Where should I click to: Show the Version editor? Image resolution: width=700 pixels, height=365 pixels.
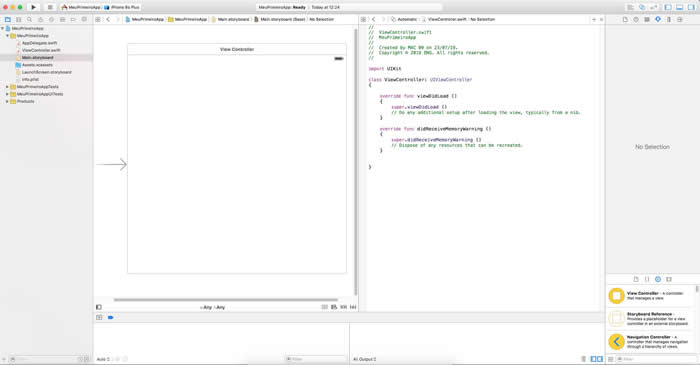(x=654, y=7)
